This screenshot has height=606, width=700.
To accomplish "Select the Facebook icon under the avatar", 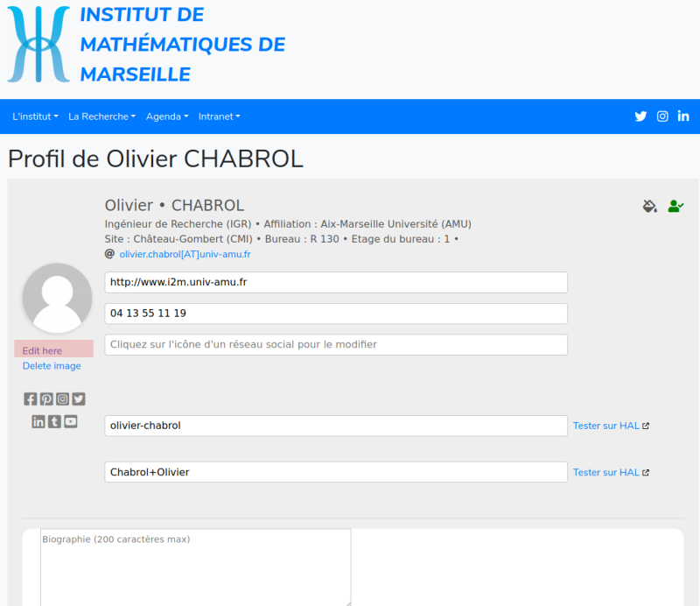I will (31, 399).
